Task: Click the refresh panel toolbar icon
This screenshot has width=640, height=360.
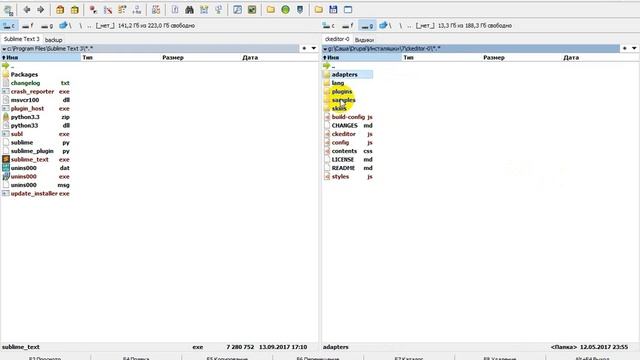Action: [9, 10]
